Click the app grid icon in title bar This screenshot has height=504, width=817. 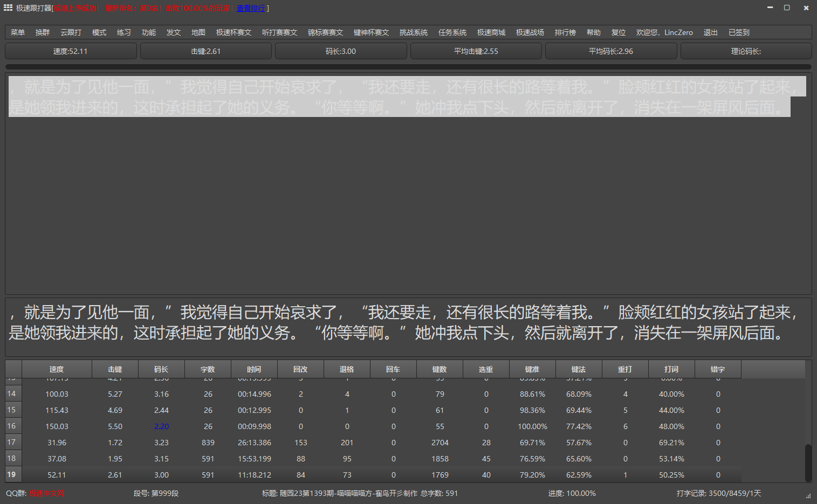8,8
